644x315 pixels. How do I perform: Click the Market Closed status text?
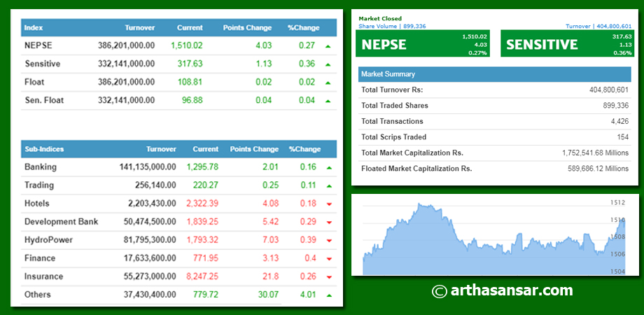click(380, 18)
